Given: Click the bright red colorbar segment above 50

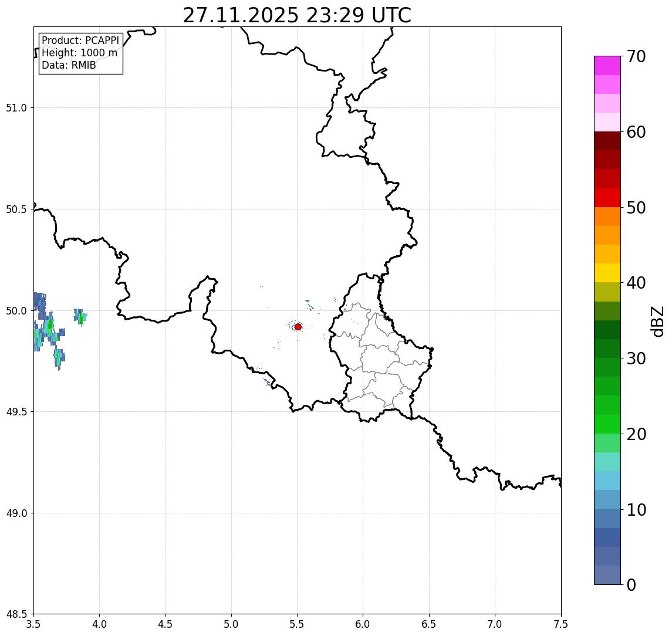Looking at the screenshot, I should [607, 198].
